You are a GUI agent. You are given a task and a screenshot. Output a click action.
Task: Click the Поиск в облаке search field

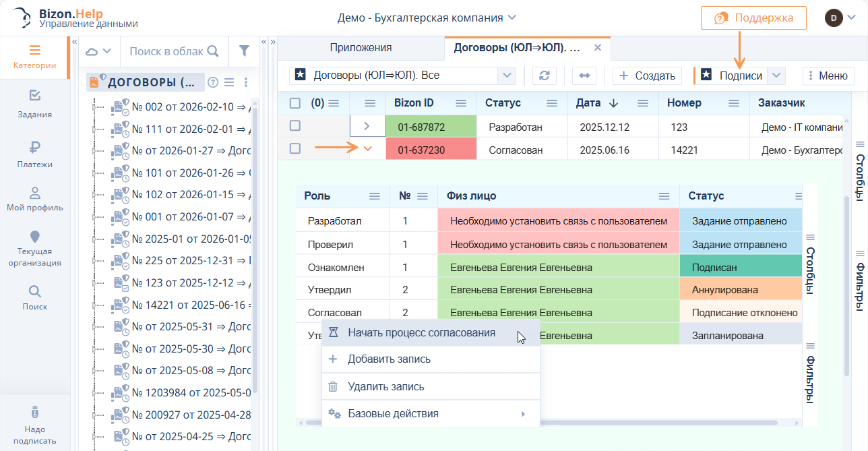[x=166, y=51]
